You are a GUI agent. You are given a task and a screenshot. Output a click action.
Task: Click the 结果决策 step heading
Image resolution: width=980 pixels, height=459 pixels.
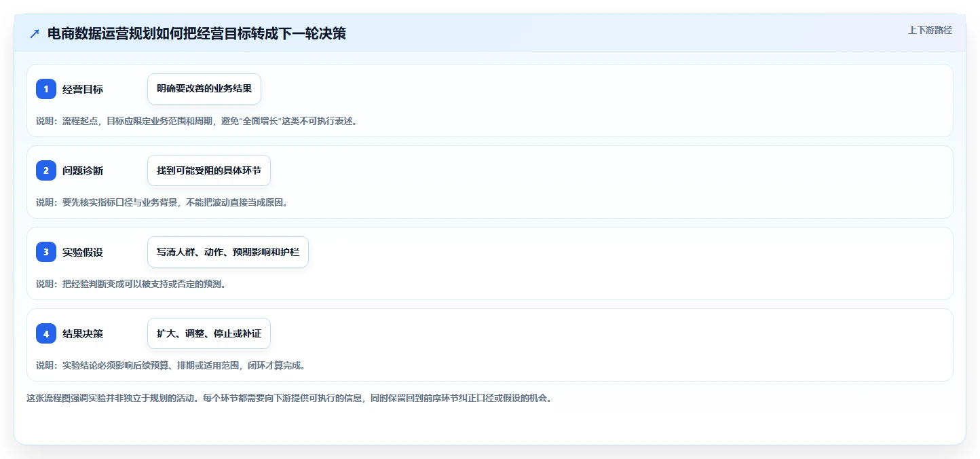83,333
